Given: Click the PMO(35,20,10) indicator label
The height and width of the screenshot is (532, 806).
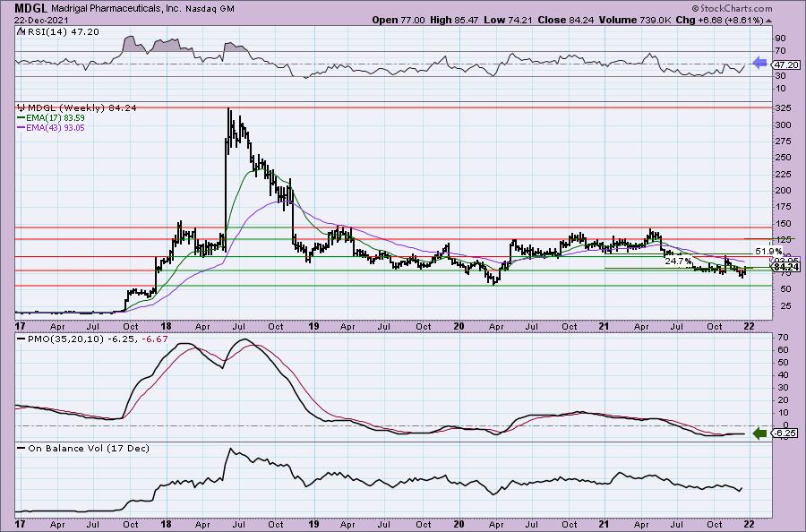Looking at the screenshot, I should pos(65,339).
